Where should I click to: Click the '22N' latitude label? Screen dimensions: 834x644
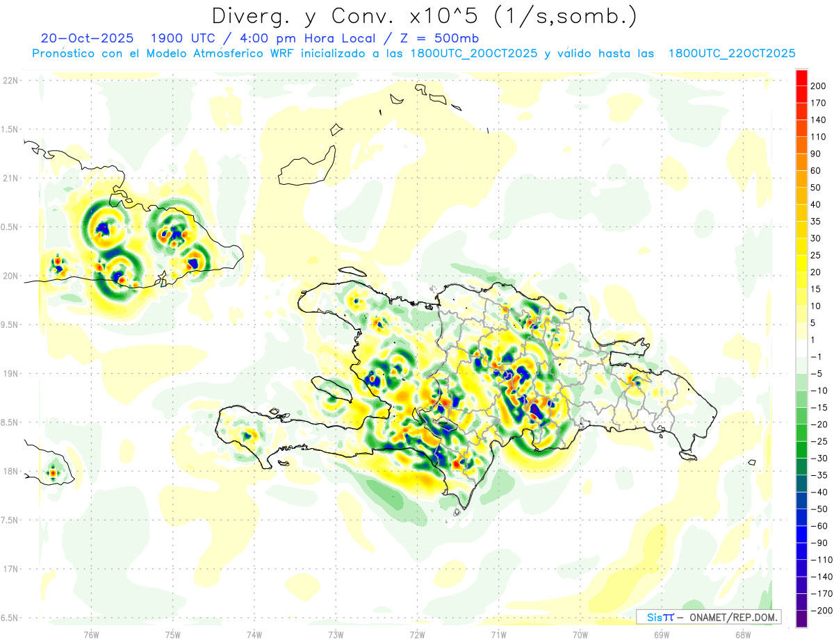coord(11,81)
